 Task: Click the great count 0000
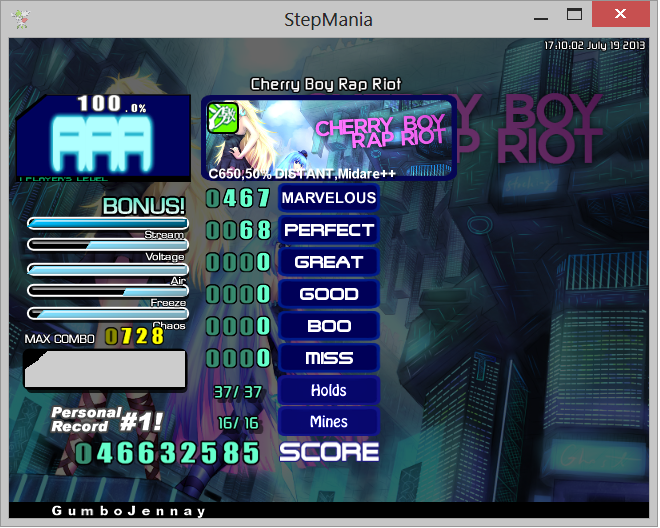(x=238, y=262)
